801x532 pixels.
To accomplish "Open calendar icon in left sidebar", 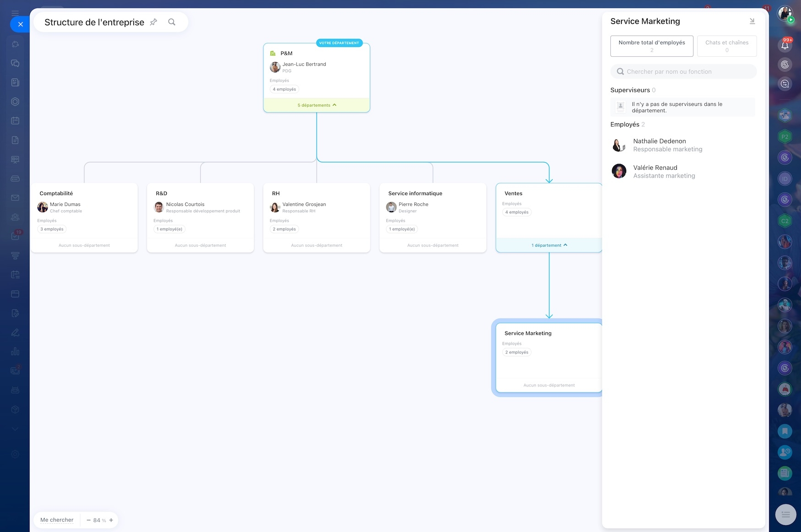I will pos(15,121).
